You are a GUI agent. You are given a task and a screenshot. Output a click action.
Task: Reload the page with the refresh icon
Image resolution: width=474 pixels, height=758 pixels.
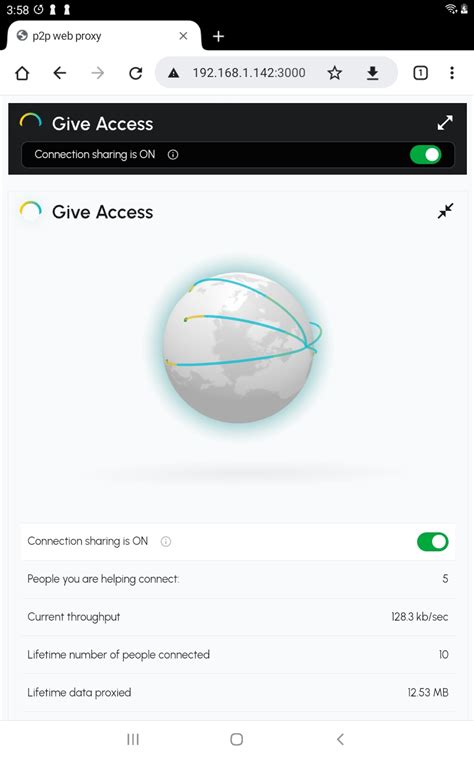(x=136, y=73)
